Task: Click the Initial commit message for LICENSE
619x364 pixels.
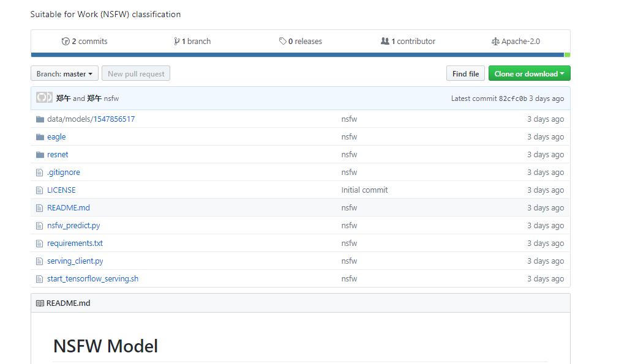Action: [x=364, y=190]
